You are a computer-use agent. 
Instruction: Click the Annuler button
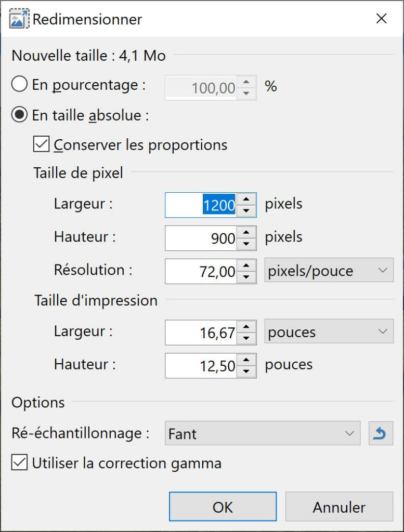[339, 507]
